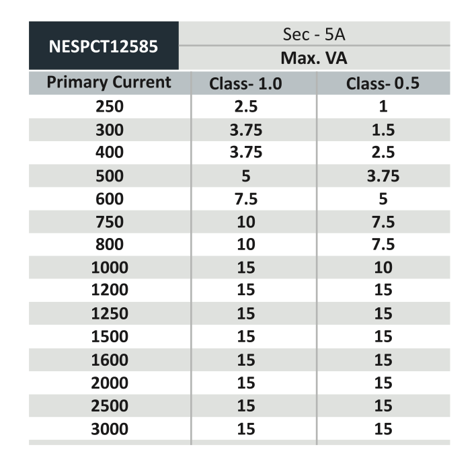Click the 400 primary current cell

pos(110,153)
